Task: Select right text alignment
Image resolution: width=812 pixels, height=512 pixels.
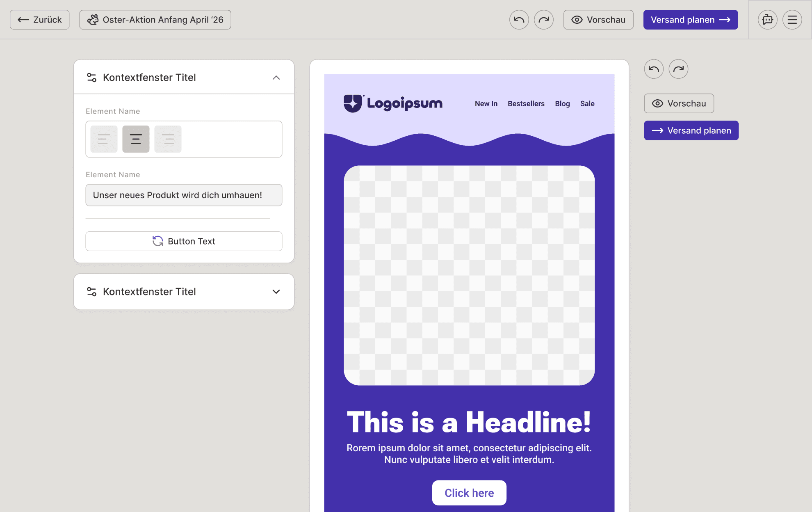Action: (168, 139)
